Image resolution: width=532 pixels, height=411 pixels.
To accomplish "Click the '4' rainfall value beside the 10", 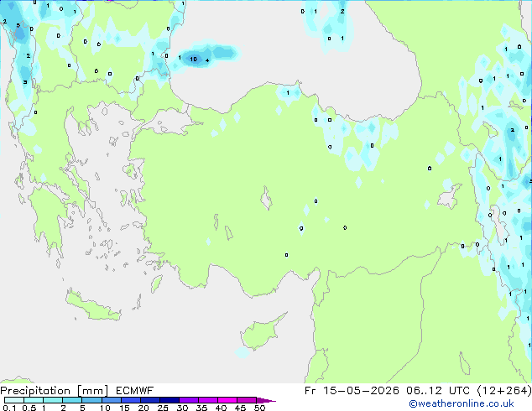I will coord(207,60).
